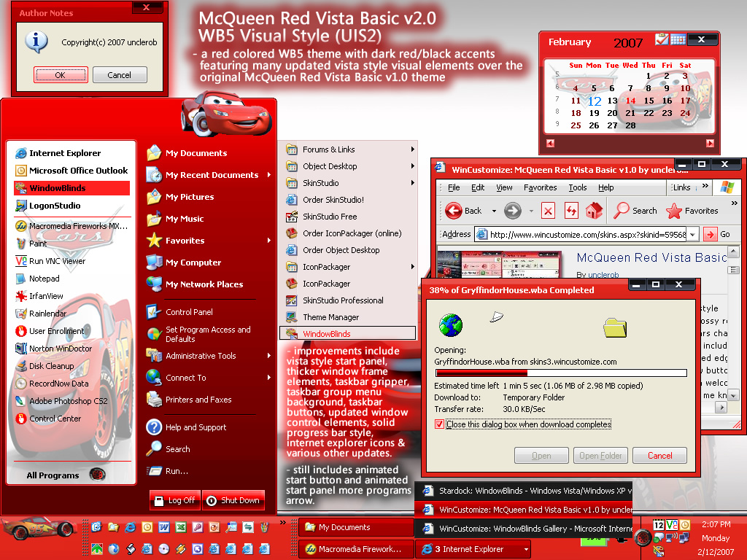Click the Home icon in IE toolbar
Image resolution: width=747 pixels, height=560 pixels.
(x=594, y=211)
